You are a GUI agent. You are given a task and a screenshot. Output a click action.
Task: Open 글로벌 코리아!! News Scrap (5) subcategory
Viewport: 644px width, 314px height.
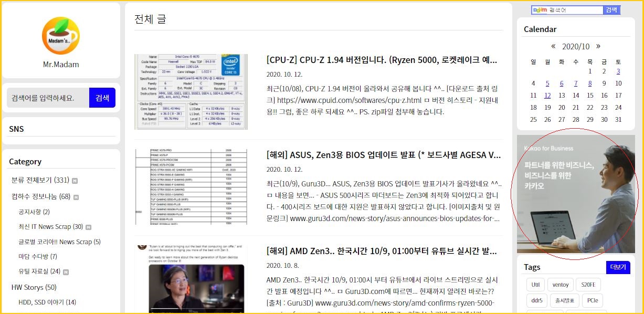click(59, 242)
